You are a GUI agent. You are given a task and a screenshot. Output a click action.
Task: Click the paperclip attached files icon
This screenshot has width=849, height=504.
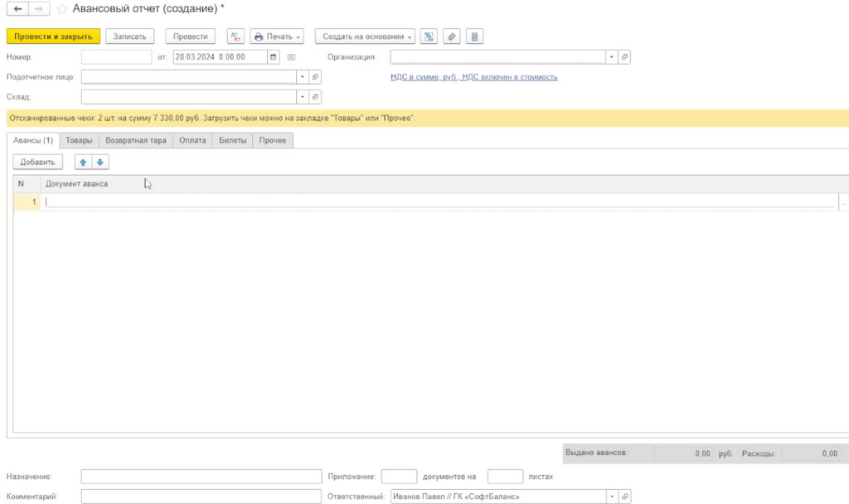[451, 36]
